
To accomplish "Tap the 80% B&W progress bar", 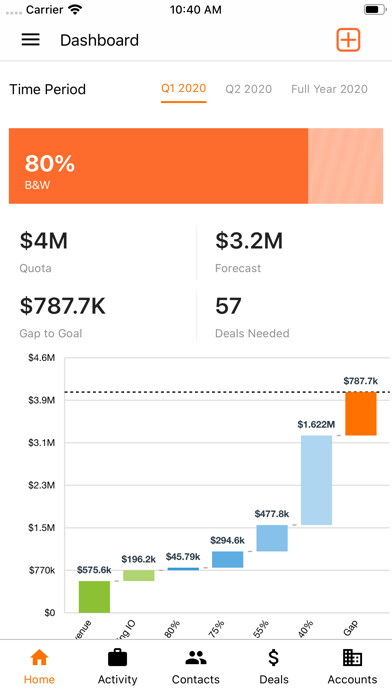I will pyautogui.click(x=196, y=166).
